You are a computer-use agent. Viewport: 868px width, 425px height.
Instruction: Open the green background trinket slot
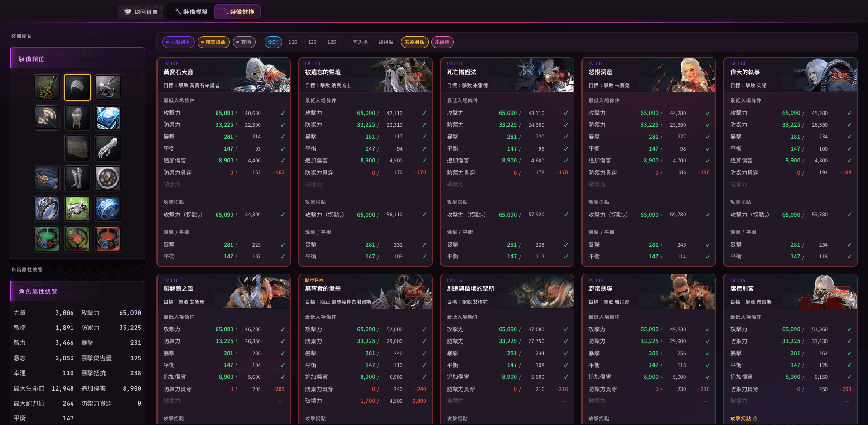point(77,209)
